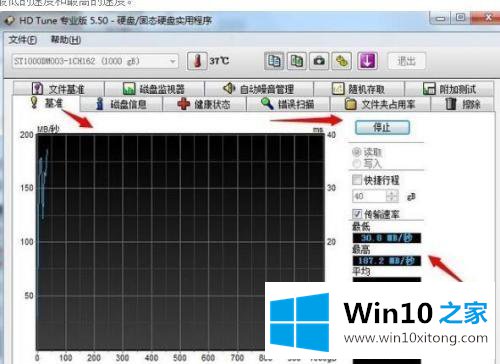The height and width of the screenshot is (364, 500).
Task: Switch to the 文件基准 tab
Action: click(58, 89)
